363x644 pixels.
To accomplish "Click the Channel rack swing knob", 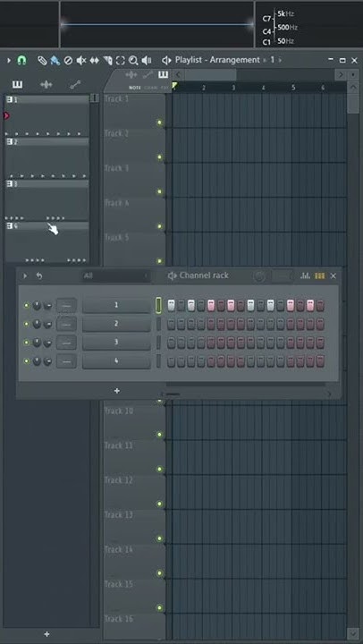I will click(x=259, y=276).
